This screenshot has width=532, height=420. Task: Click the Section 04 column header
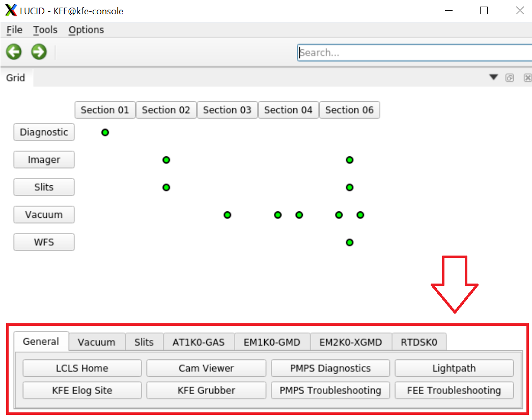click(x=288, y=110)
